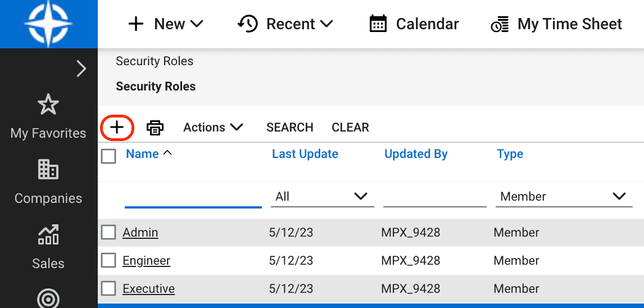
Task: Focus the Name filter field
Action: [x=193, y=197]
